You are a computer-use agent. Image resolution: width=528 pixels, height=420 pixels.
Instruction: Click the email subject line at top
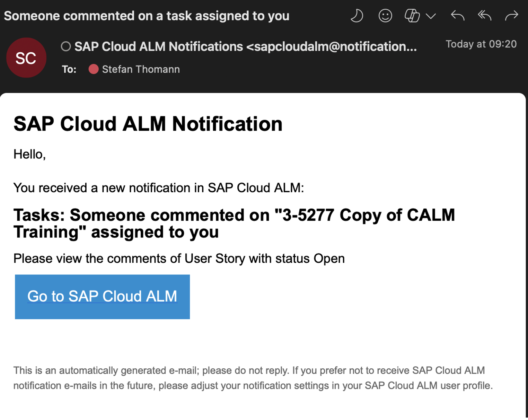pyautogui.click(x=147, y=16)
